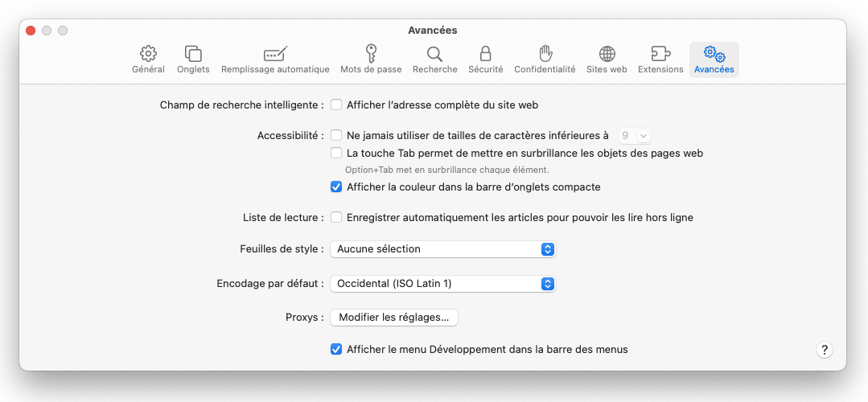Click Modifier les réglages button
Screen dimensions: 868x402
[394, 318]
